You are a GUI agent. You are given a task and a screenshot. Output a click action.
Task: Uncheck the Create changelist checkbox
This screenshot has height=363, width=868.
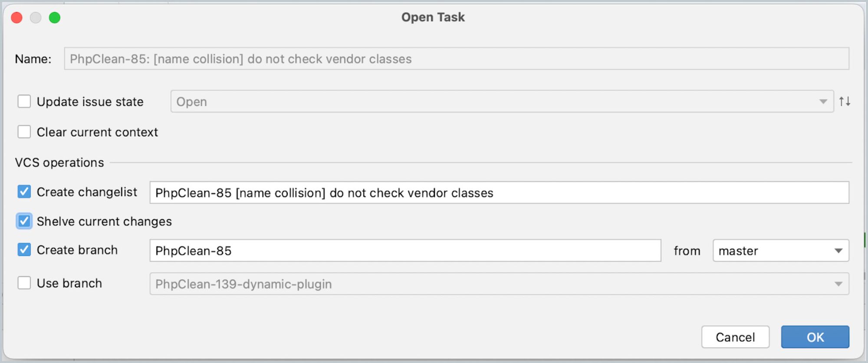(24, 191)
